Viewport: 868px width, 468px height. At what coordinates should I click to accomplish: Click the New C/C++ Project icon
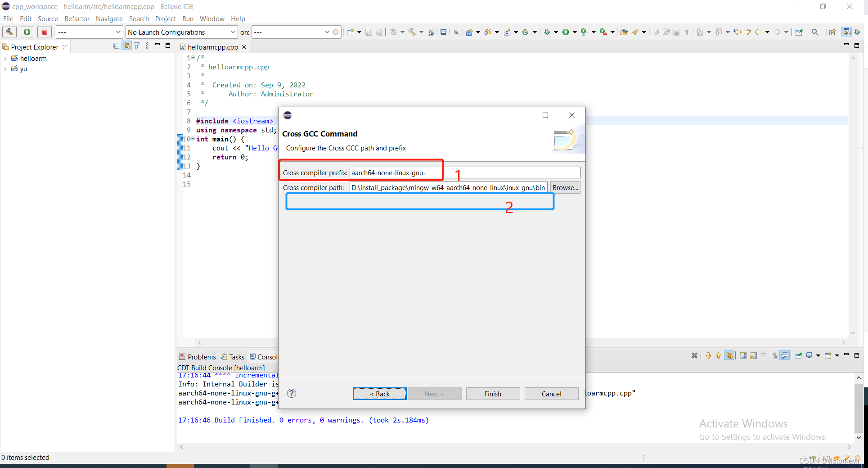click(469, 32)
